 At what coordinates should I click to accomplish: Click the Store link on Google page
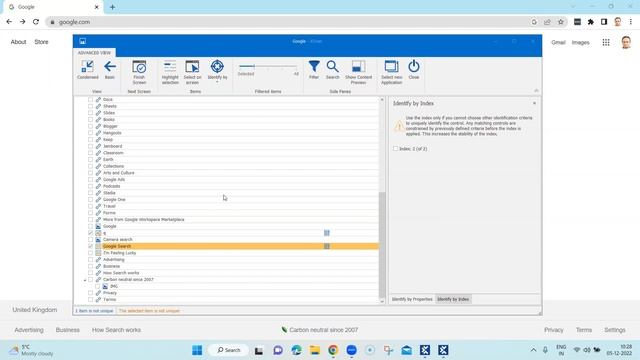[41, 42]
